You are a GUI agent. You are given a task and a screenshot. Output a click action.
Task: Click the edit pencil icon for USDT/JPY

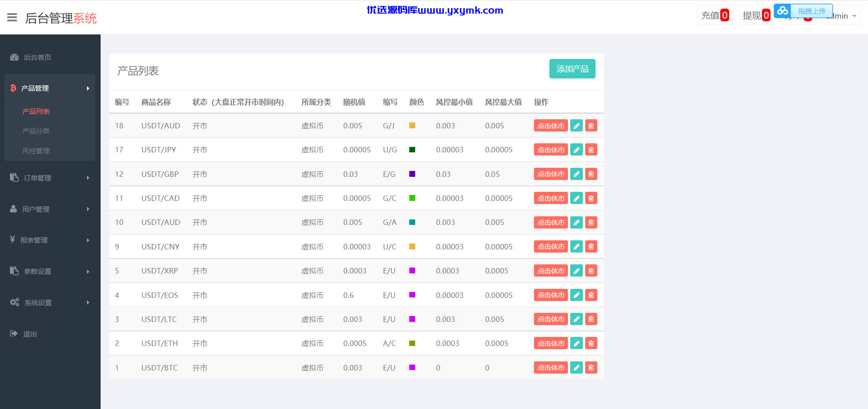[576, 150]
